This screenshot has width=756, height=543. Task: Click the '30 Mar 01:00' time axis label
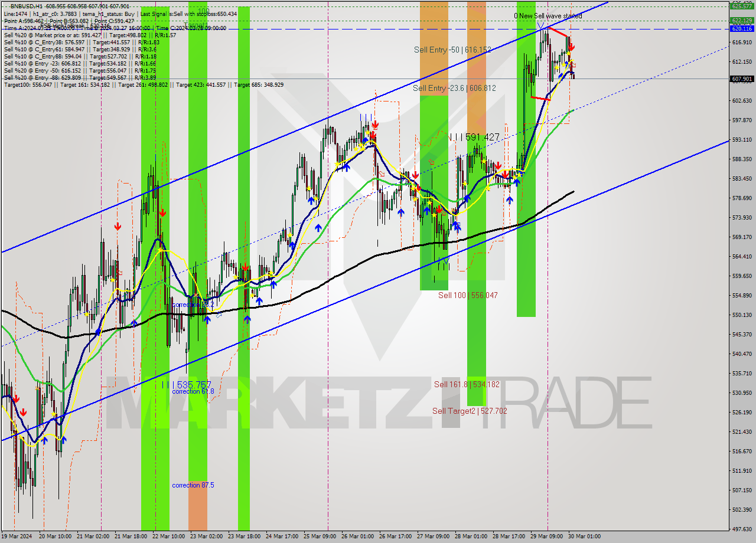(584, 537)
